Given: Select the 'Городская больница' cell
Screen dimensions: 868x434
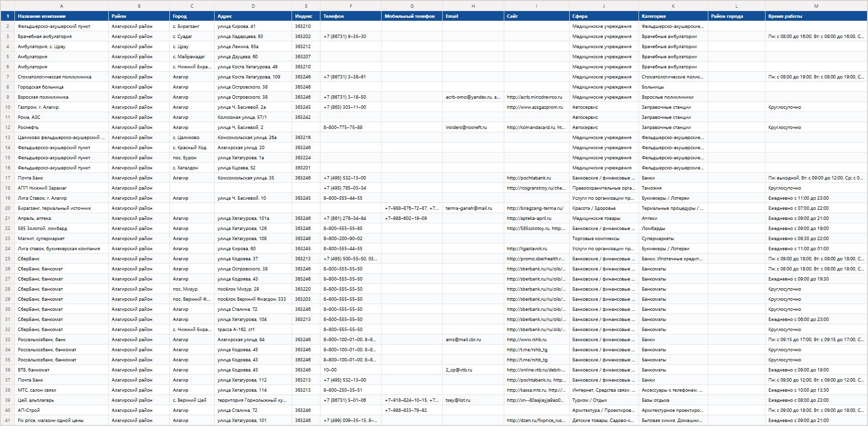Looking at the screenshot, I should pos(62,87).
